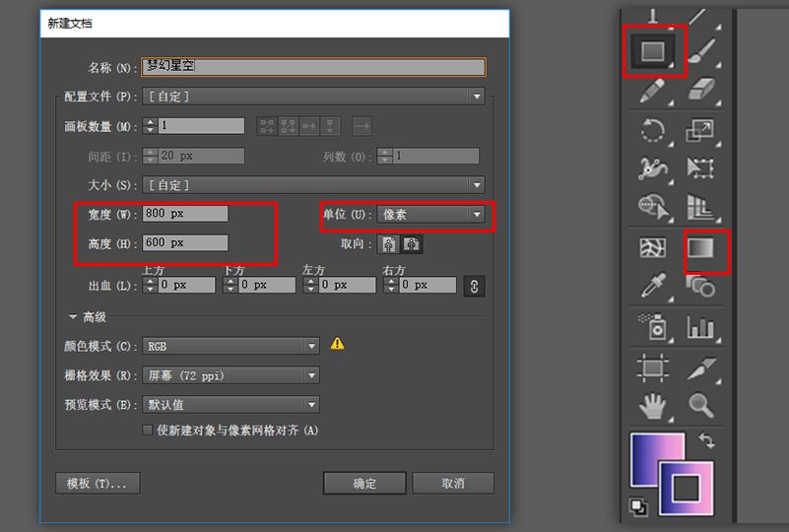This screenshot has width=789, height=532.
Task: Select the Artboard tool
Action: pos(653,367)
